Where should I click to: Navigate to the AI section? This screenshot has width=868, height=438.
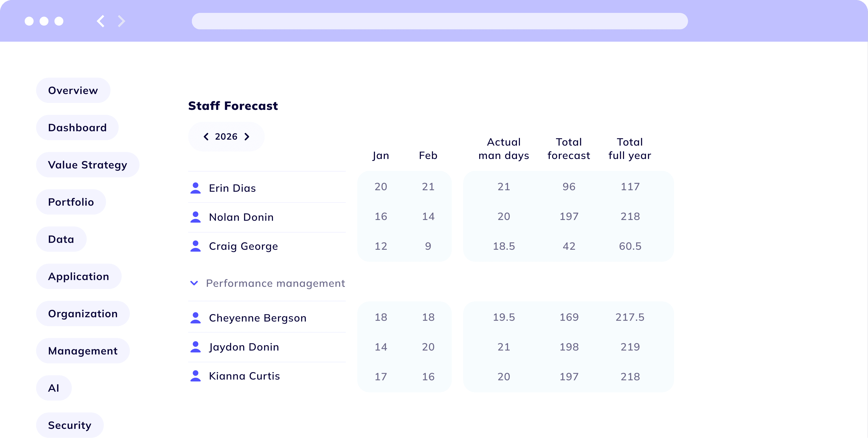pyautogui.click(x=54, y=388)
